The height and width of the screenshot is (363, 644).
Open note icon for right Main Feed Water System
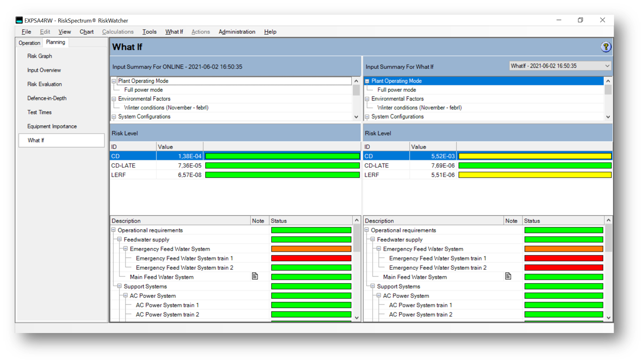click(x=508, y=276)
